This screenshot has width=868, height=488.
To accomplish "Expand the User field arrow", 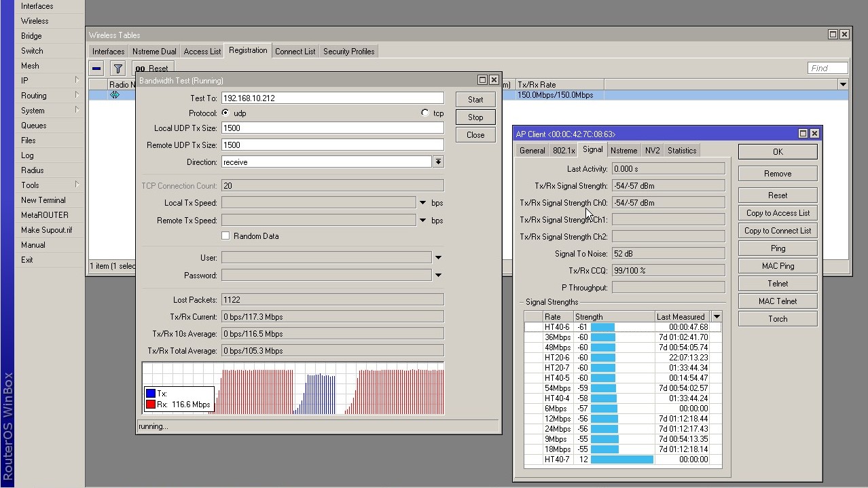I will pos(438,258).
